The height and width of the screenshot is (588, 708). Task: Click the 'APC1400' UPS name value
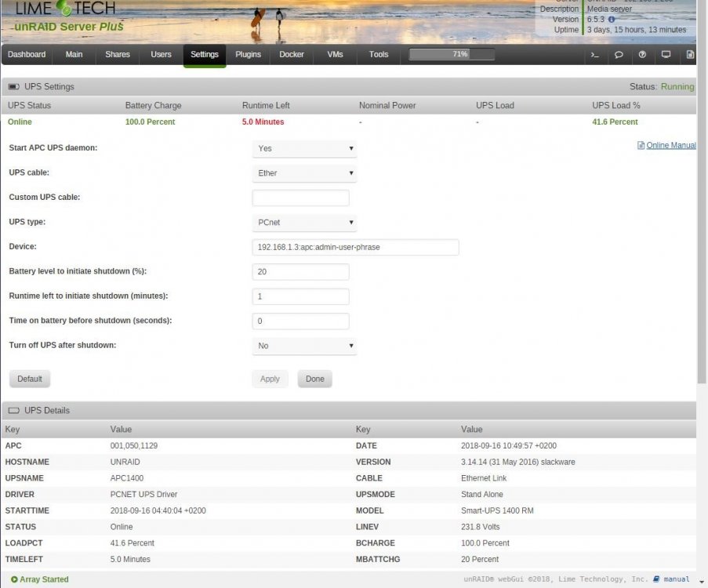(x=127, y=478)
